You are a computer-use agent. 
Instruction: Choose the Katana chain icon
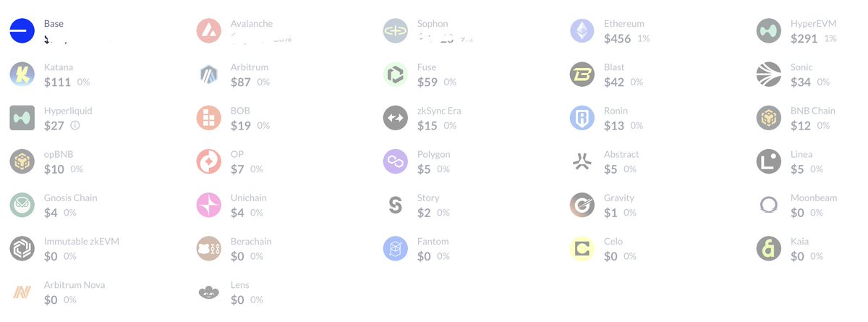click(x=22, y=75)
